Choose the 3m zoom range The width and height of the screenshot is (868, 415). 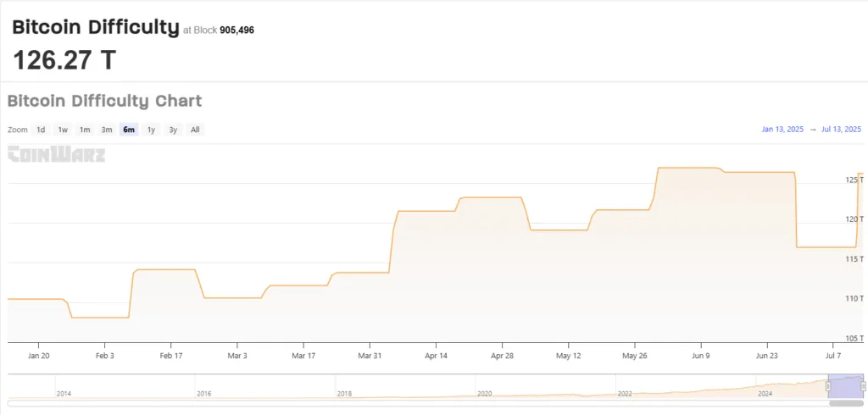pyautogui.click(x=107, y=130)
